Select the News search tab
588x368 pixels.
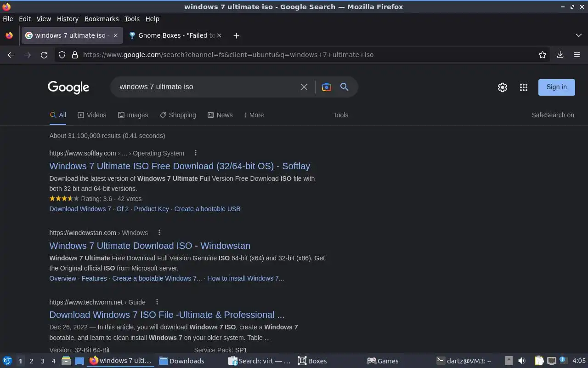[220, 115]
